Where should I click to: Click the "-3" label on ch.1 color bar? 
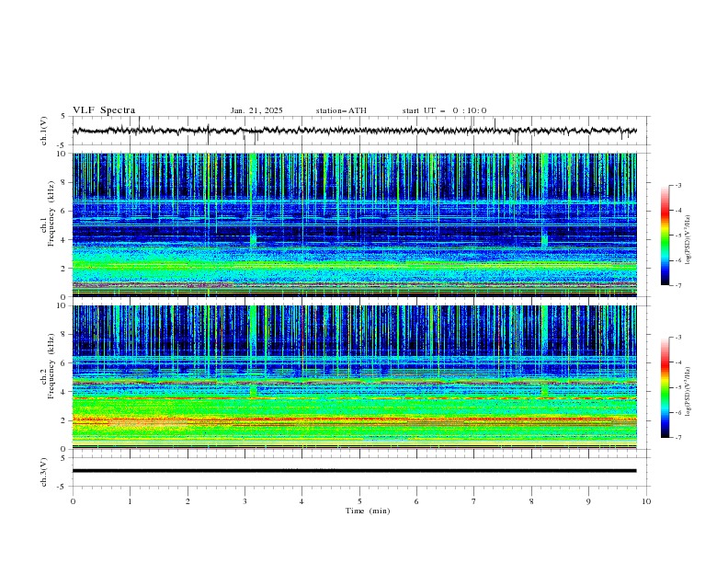pos(678,185)
